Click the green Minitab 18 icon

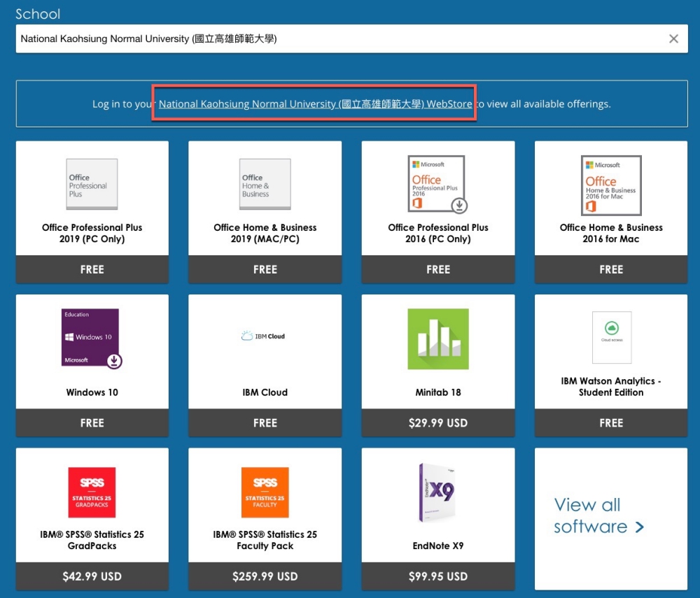[x=437, y=339]
